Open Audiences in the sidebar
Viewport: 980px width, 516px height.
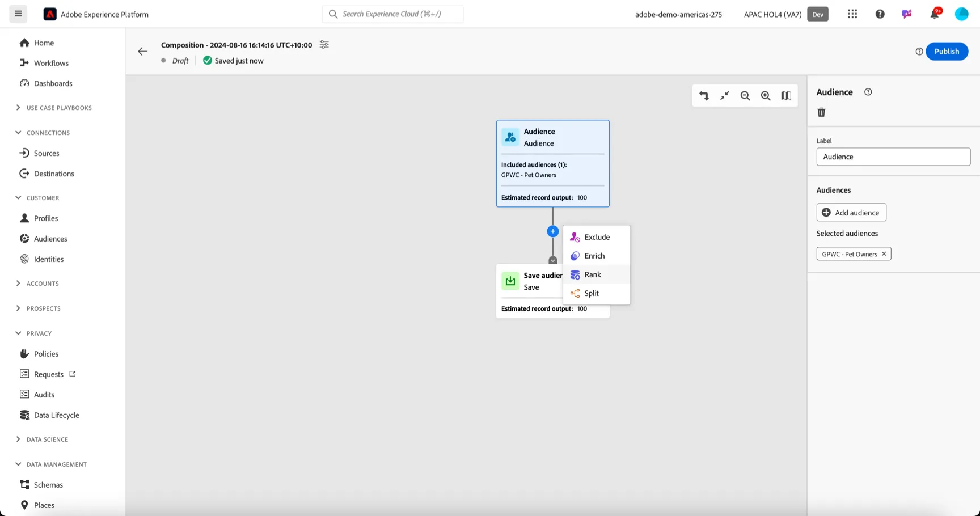[x=50, y=239]
